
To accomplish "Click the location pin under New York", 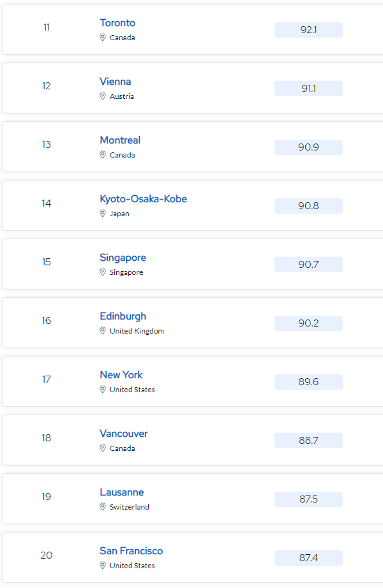I will tap(103, 389).
